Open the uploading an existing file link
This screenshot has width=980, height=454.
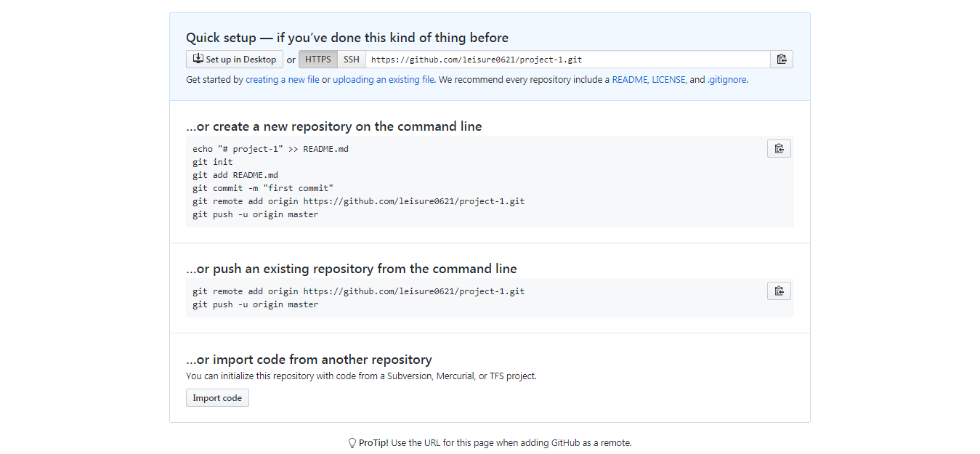click(x=383, y=79)
